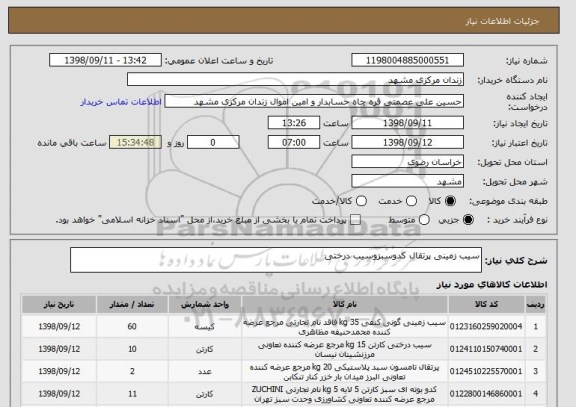Screen dimensions: 576x407
Task: Click the creation time field 13:26
Action: (x=294, y=123)
